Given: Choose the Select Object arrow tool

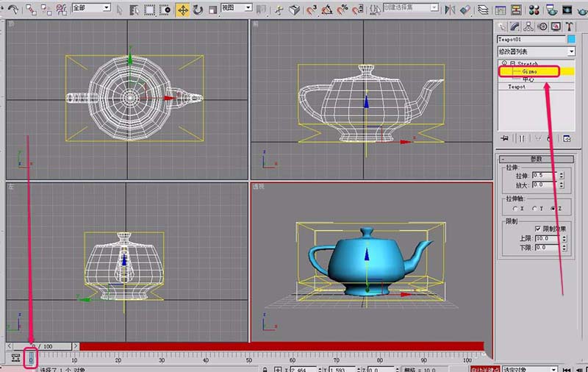Looking at the screenshot, I should point(120,10).
